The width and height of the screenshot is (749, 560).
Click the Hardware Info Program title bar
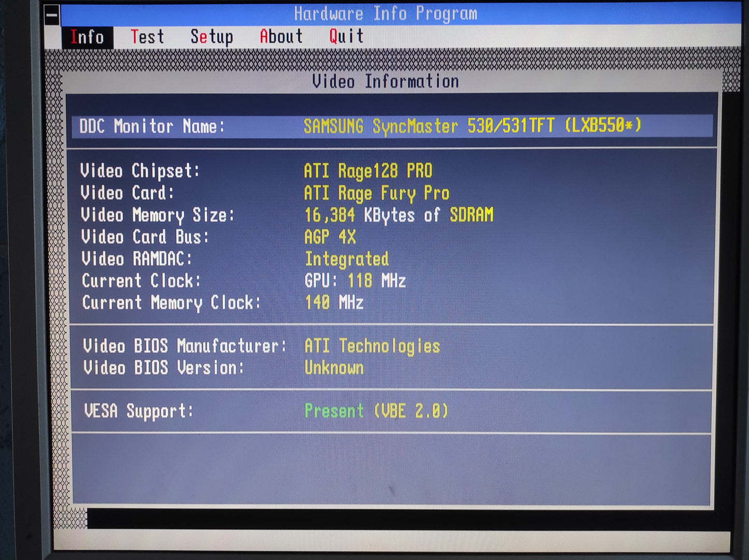click(x=386, y=14)
